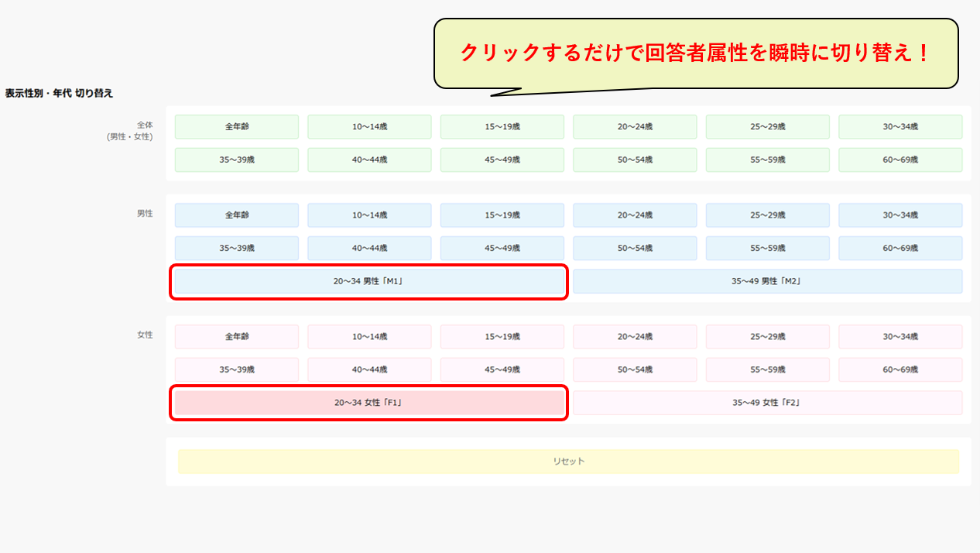Click 30〜34歳 under 男性
Screen dimensions: 980x553
tap(900, 215)
